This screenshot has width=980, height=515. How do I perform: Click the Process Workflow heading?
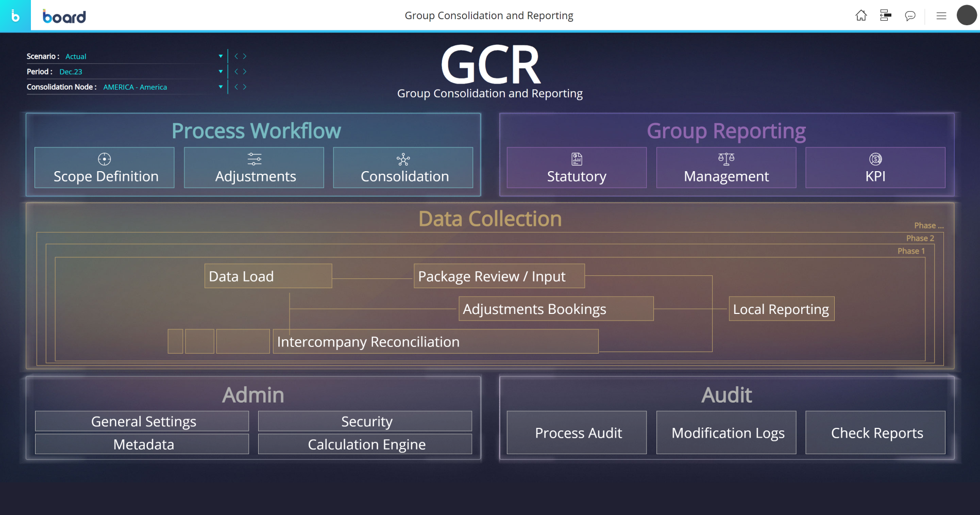click(256, 131)
